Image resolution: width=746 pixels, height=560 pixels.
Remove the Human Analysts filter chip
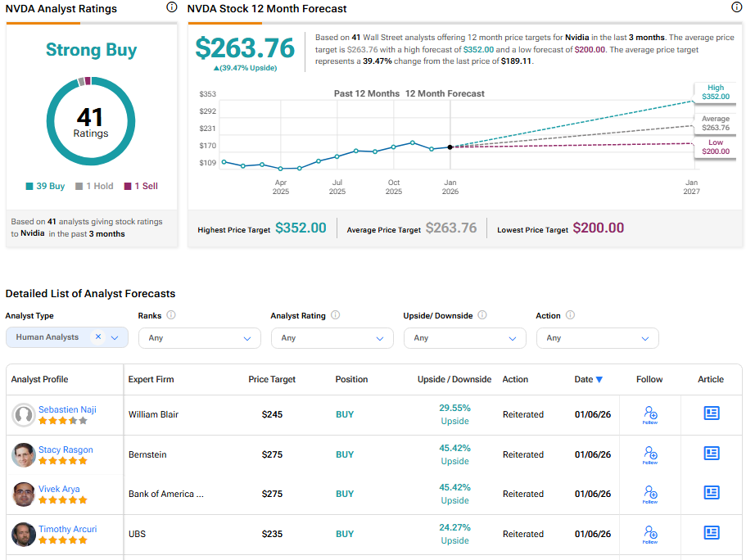tap(97, 337)
